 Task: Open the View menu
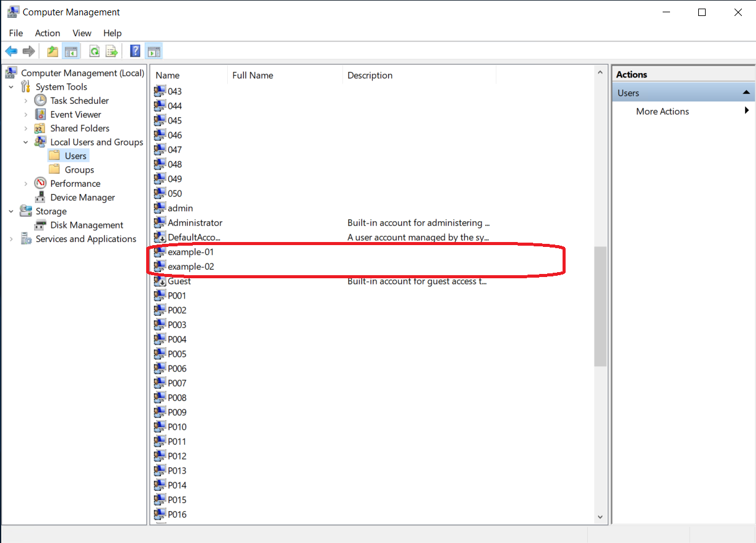[x=82, y=33]
